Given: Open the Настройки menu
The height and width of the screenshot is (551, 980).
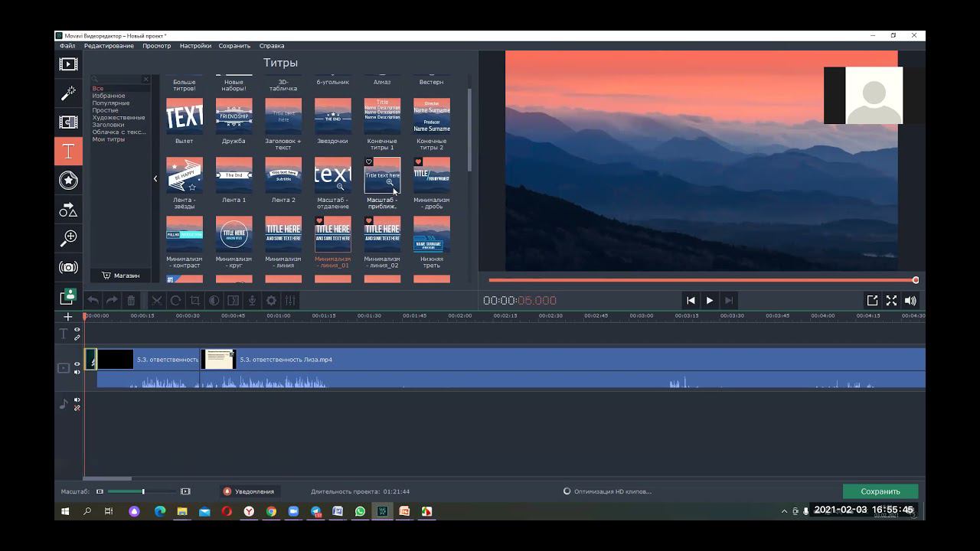Looking at the screenshot, I should [x=195, y=46].
